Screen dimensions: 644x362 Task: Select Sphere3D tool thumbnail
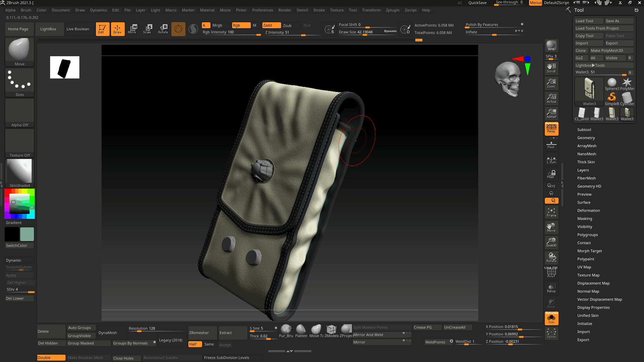click(612, 84)
